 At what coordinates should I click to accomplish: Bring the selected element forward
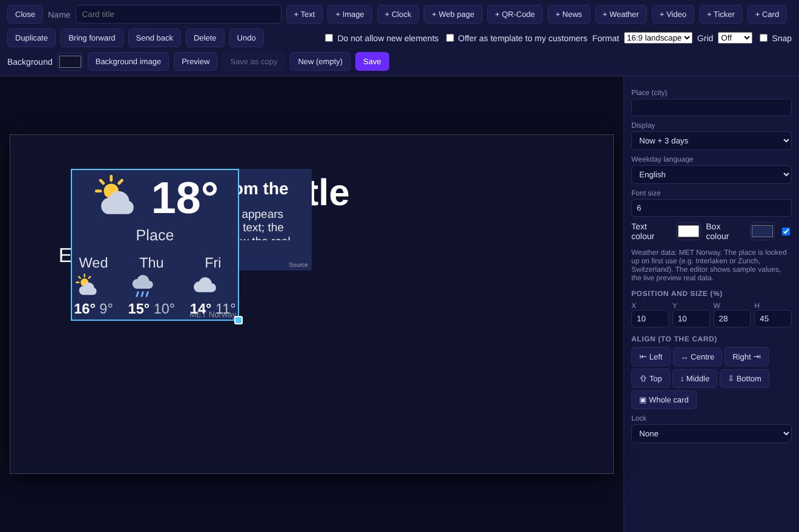click(x=92, y=38)
